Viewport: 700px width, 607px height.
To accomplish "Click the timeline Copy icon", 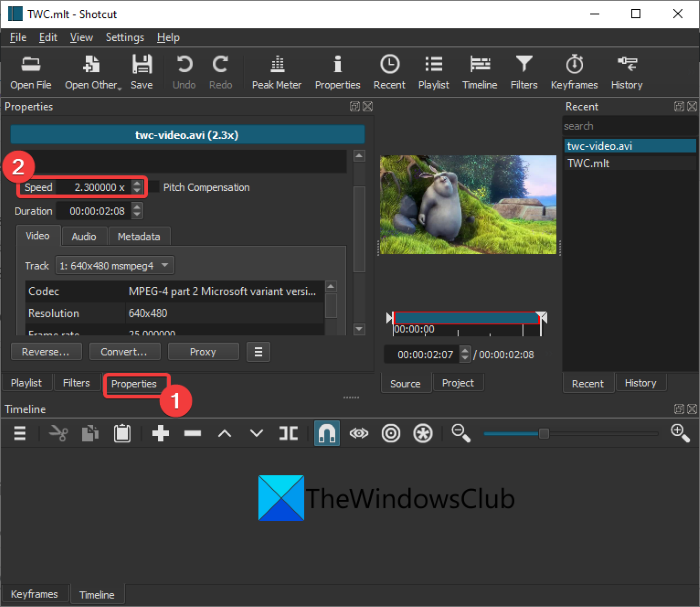I will pos(91,433).
